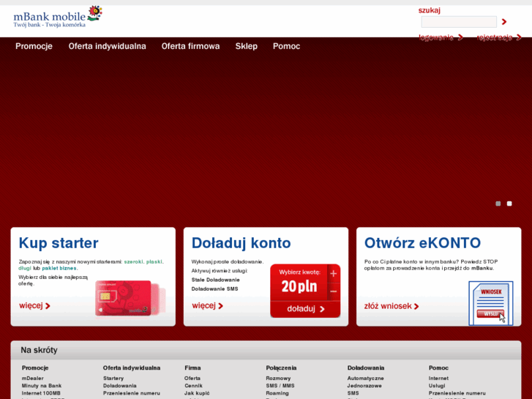Image resolution: width=532 pixels, height=399 pixels.
Task: Open Internet under Pomoc shortcuts
Action: pos(438,379)
